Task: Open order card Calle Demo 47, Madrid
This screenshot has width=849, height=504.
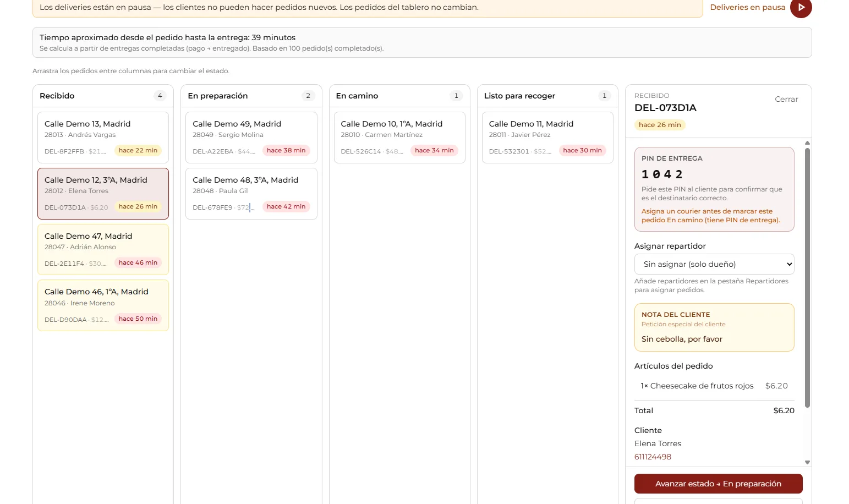Action: 103,250
